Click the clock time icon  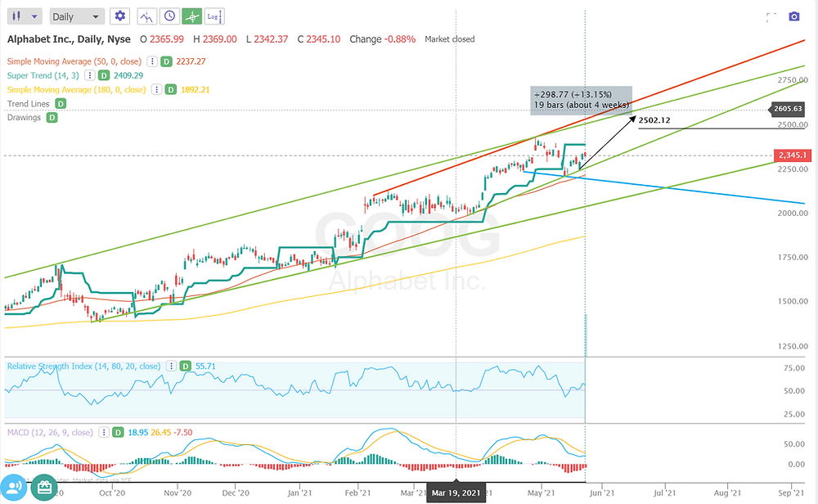[x=169, y=16]
